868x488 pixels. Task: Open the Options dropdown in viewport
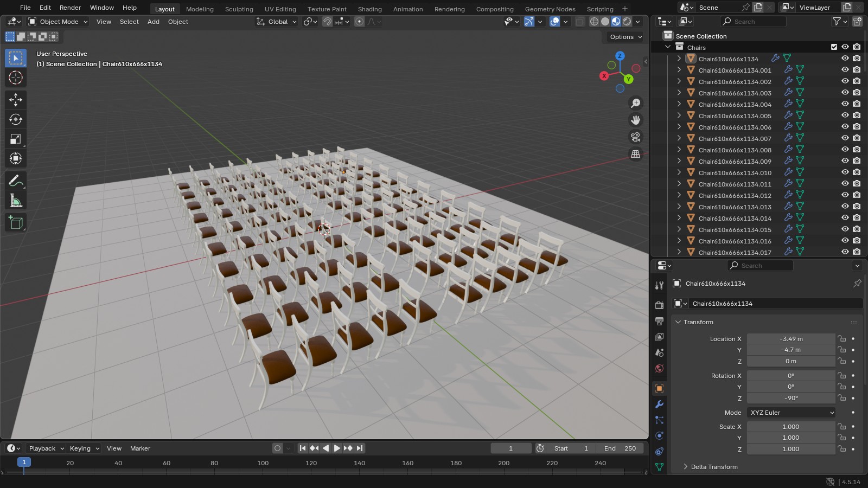pyautogui.click(x=626, y=37)
